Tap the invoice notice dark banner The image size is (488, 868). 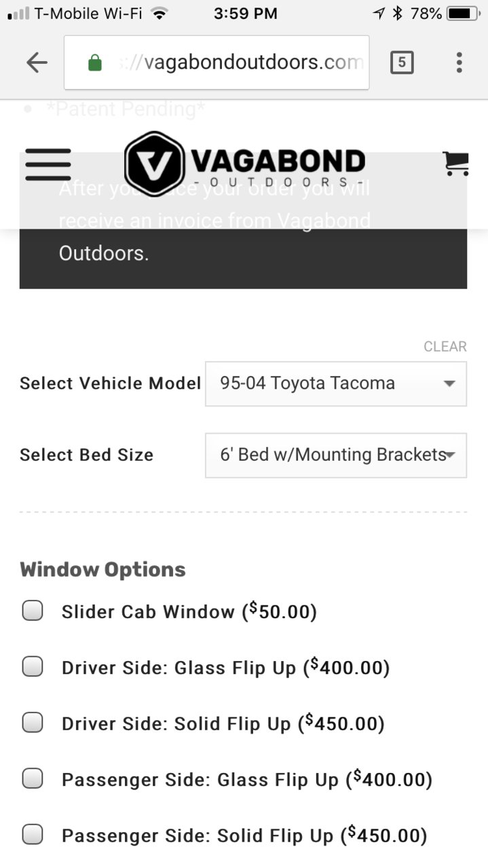click(243, 221)
